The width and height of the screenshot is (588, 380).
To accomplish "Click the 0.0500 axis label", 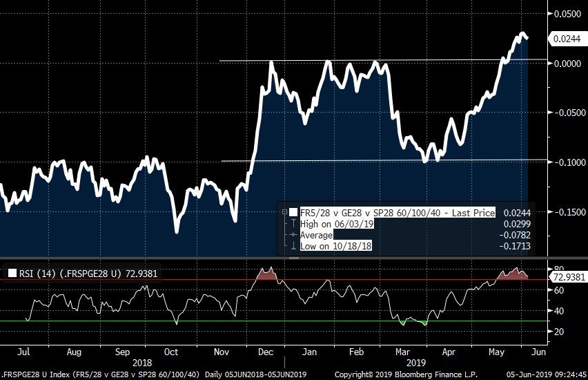I will click(x=567, y=14).
